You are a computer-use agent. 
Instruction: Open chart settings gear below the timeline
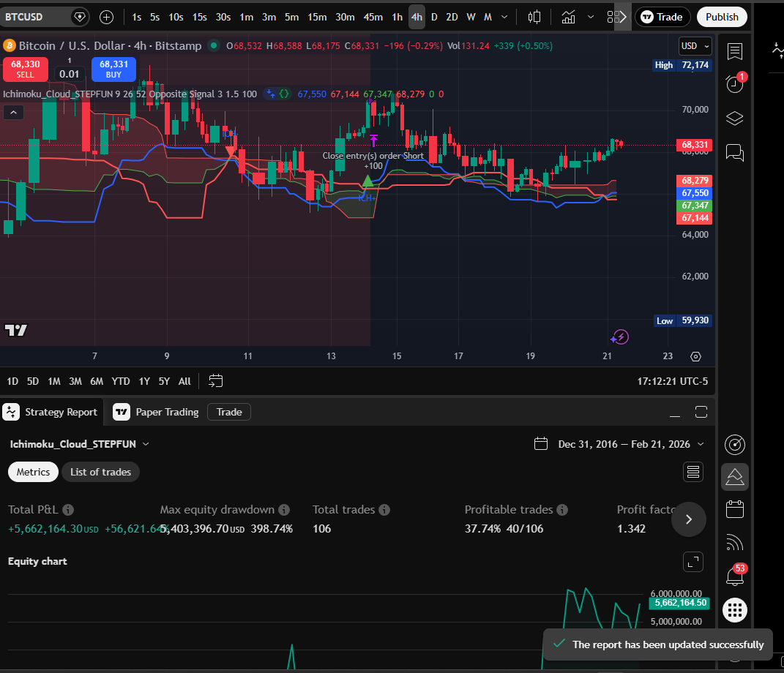695,356
